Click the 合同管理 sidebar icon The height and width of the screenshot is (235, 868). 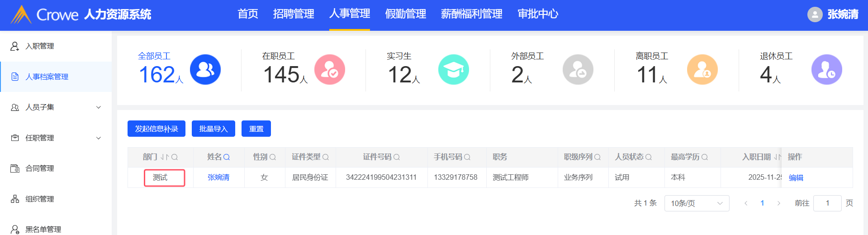(x=15, y=168)
